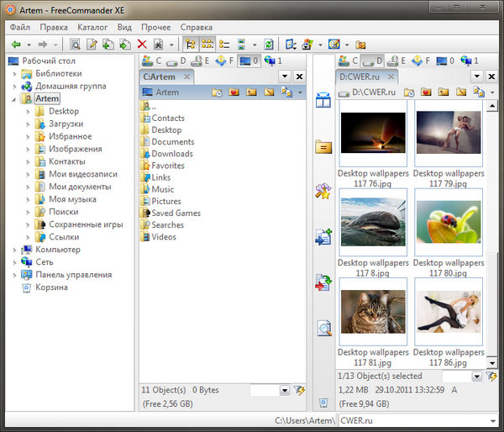Click the magnifier search icon on splitter
The image size is (504, 432).
[x=323, y=329]
